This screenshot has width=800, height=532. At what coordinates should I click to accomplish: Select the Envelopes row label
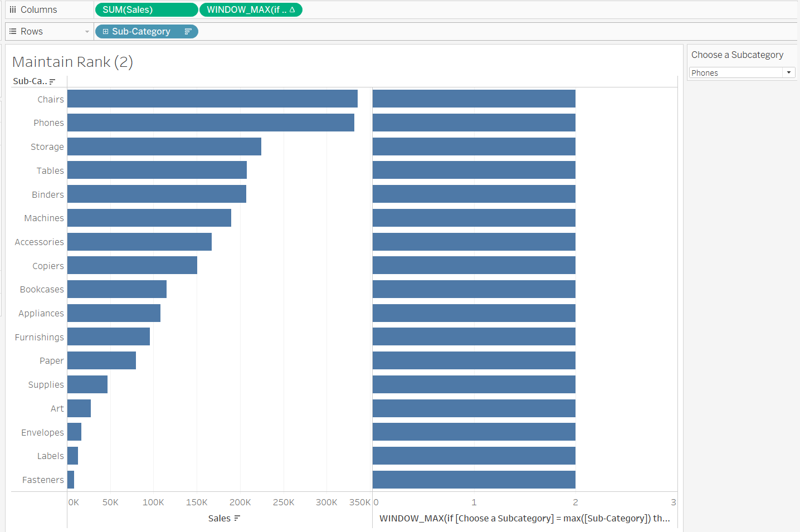point(42,432)
